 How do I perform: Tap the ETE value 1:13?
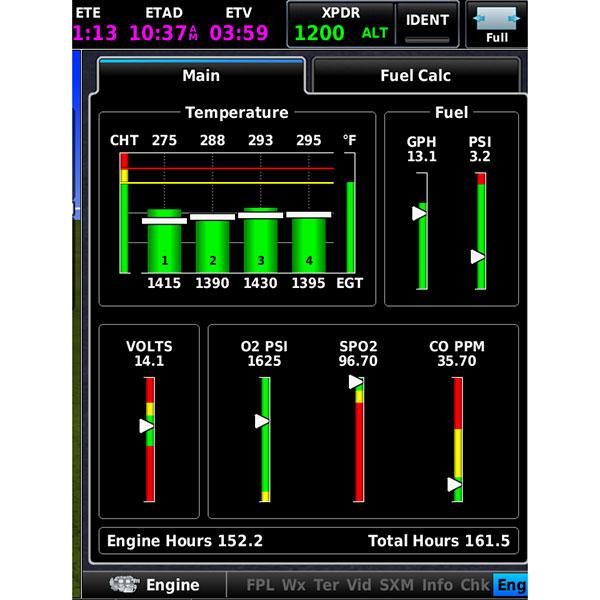click(95, 33)
